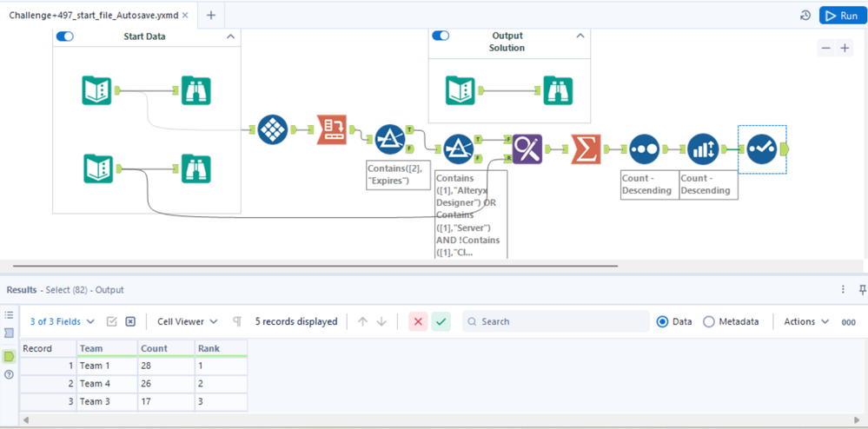Select the Filter tool with Expires annotation
This screenshot has height=429, width=868.
click(x=390, y=139)
